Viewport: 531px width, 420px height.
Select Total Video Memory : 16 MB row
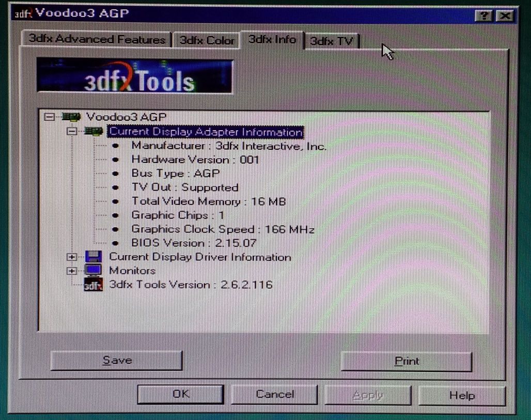point(209,201)
